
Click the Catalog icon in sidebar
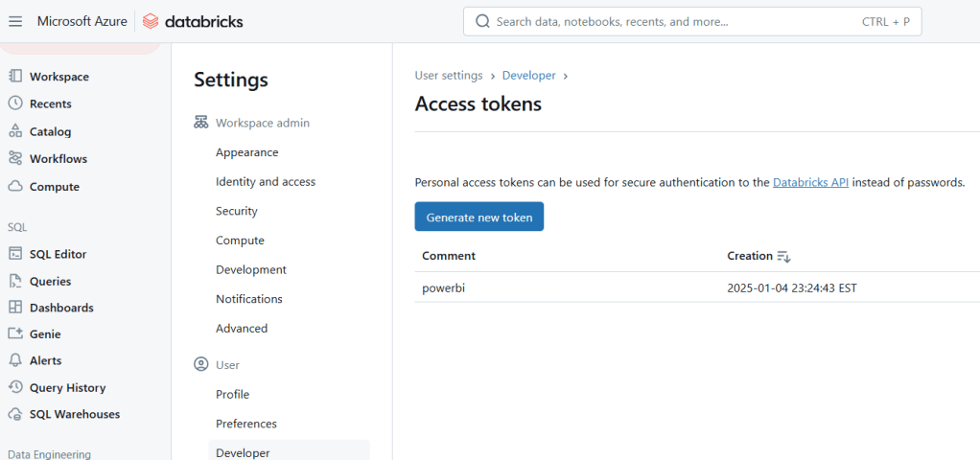[x=15, y=131]
